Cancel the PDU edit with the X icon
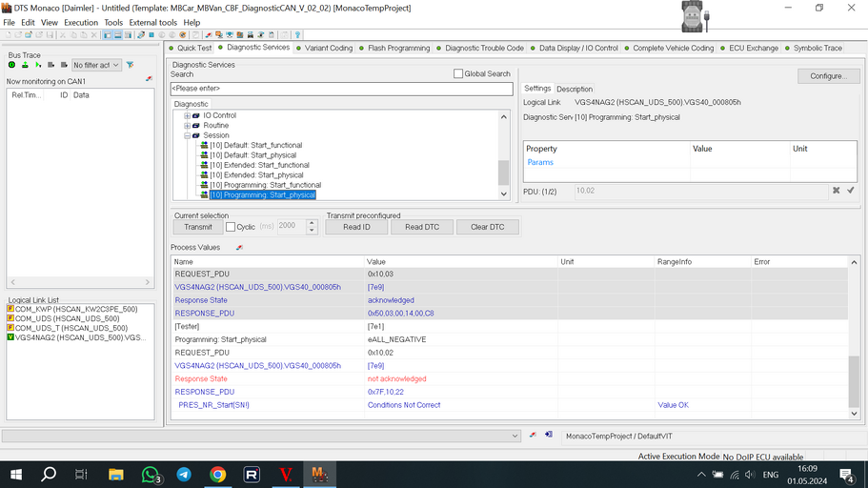 pyautogui.click(x=836, y=191)
